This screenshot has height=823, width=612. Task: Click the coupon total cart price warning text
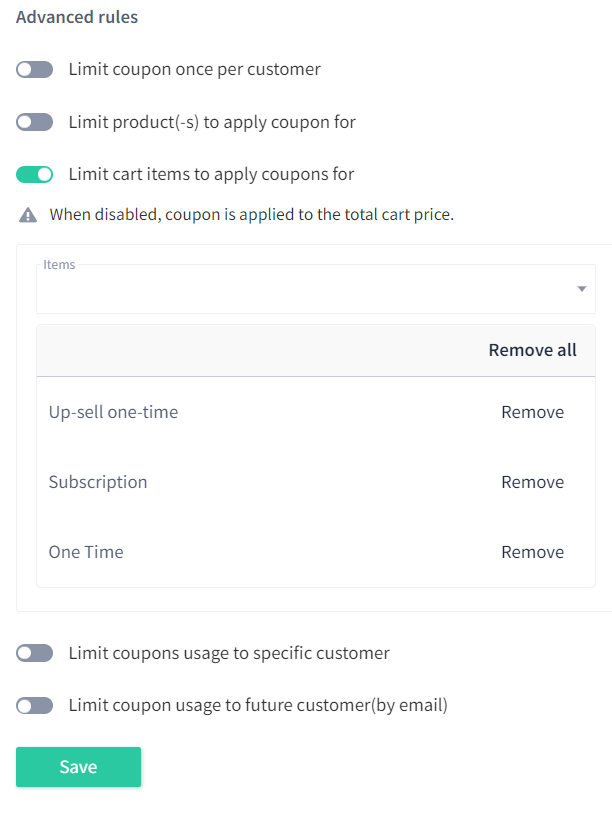click(252, 215)
